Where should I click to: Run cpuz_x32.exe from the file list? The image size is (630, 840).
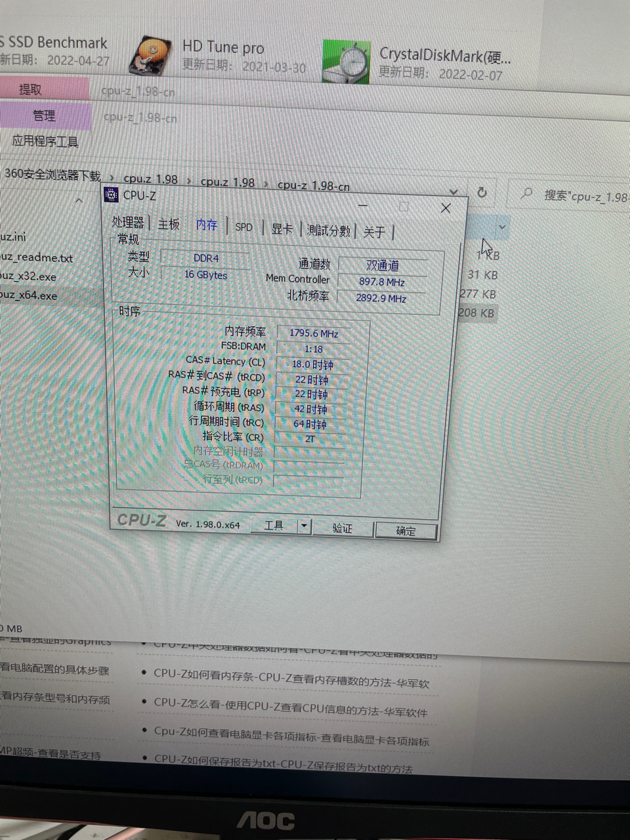click(28, 277)
